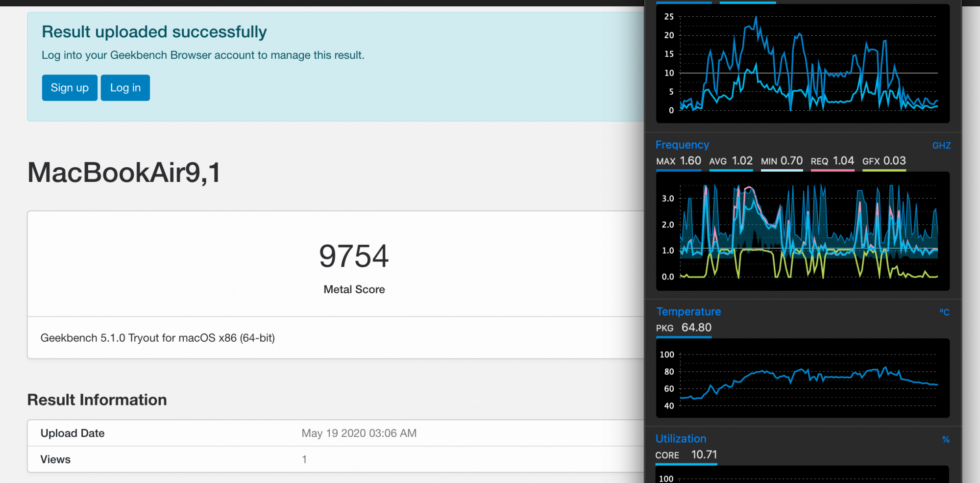
Task: Click the Utilization section title
Action: tap(681, 438)
